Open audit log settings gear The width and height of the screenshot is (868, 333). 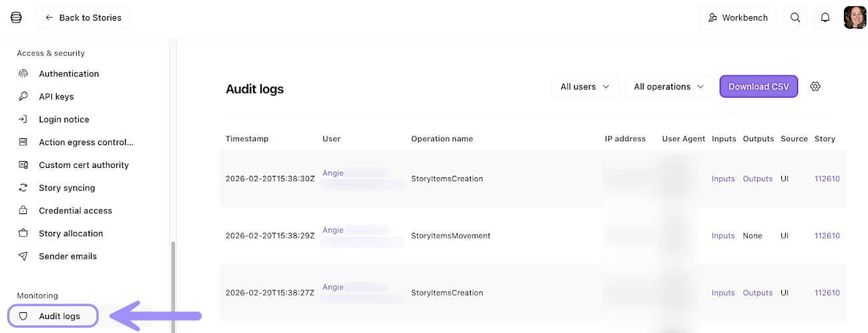[x=815, y=86]
